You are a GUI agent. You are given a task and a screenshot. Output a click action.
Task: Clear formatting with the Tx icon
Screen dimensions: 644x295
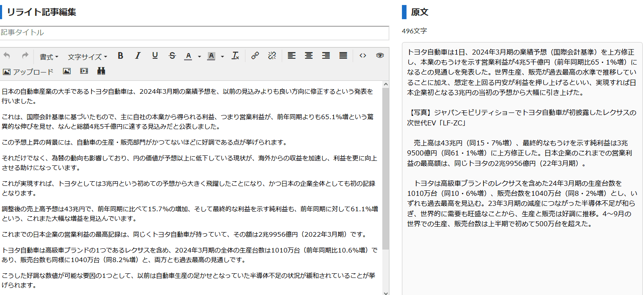(235, 56)
